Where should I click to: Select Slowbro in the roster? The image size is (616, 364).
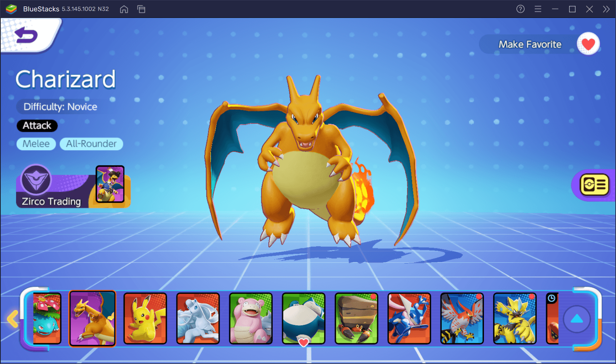pyautogui.click(x=251, y=319)
